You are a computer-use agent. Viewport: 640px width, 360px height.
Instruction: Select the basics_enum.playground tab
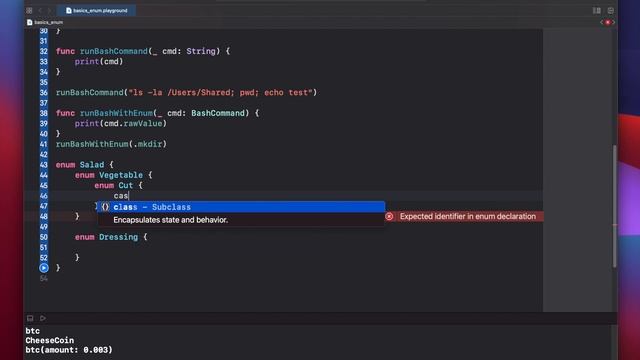click(97, 11)
